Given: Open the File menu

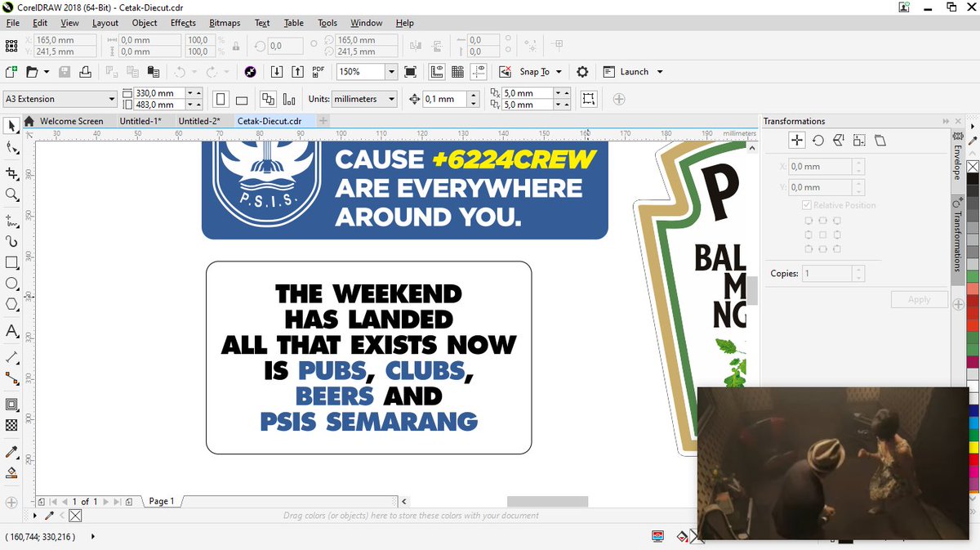Looking at the screenshot, I should click(x=12, y=23).
